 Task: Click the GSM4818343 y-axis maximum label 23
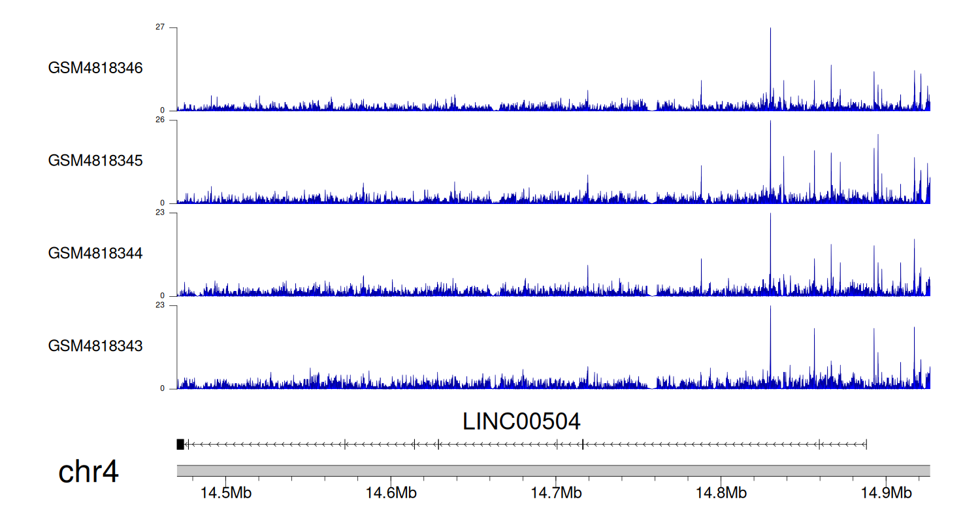coord(160,305)
